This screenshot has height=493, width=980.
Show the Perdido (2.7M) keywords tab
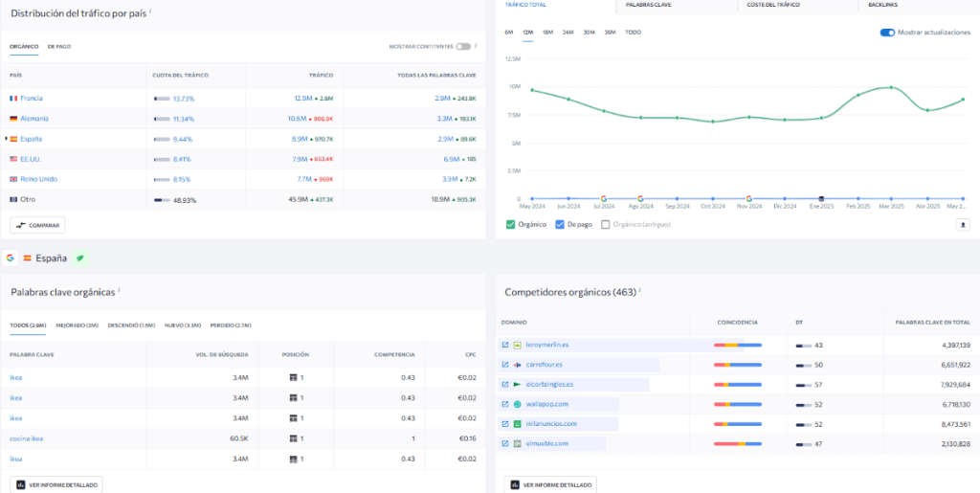231,325
